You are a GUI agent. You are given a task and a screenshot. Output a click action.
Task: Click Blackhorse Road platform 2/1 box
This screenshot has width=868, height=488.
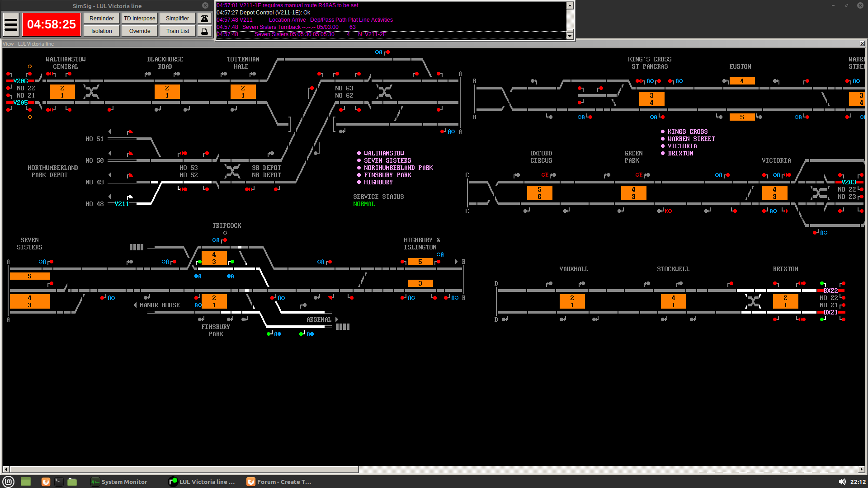pyautogui.click(x=167, y=92)
